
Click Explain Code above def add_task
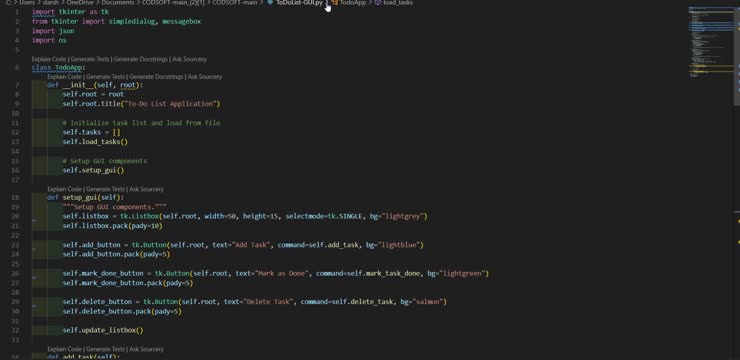click(x=65, y=349)
